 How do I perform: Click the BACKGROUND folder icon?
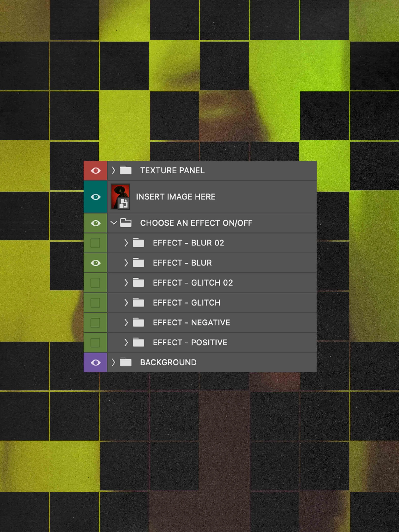126,362
